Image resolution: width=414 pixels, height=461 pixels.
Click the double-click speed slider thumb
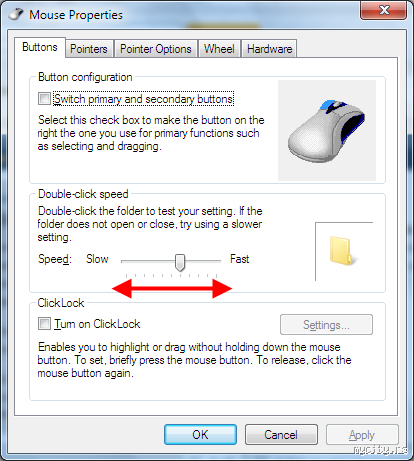pyautogui.click(x=180, y=262)
